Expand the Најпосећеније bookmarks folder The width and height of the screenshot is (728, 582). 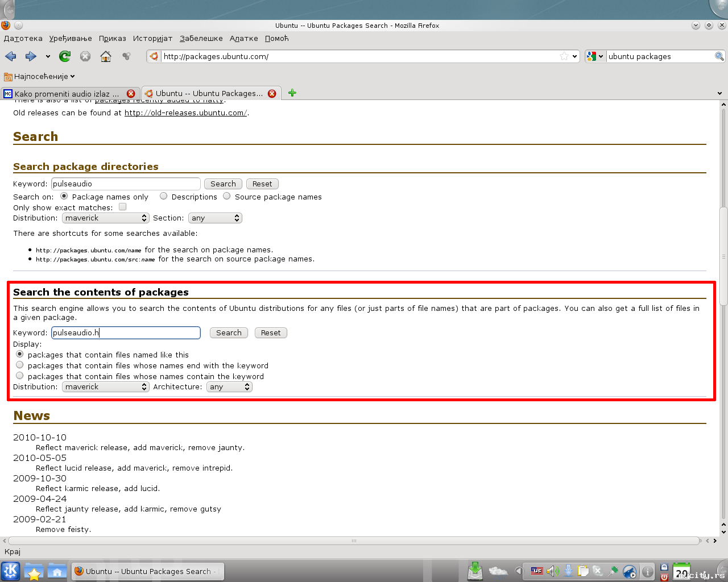tap(39, 76)
